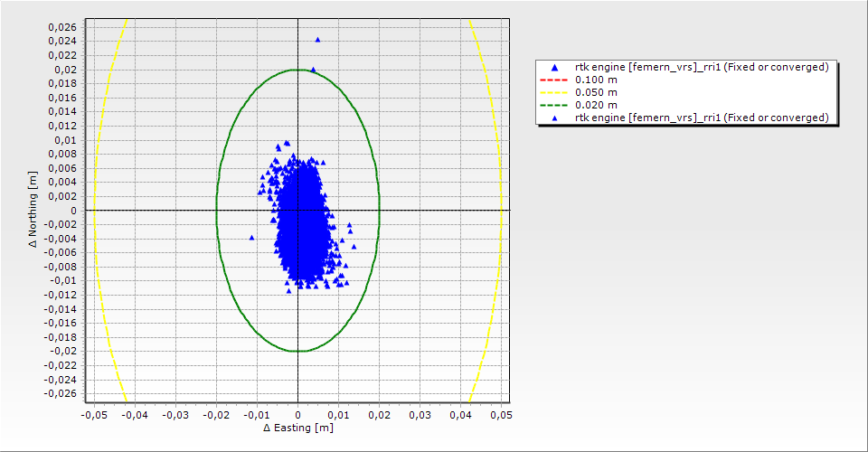Viewport: 868px width, 452px height.
Task: Click the large blue triangle in legend's first entry
Action: (x=555, y=67)
